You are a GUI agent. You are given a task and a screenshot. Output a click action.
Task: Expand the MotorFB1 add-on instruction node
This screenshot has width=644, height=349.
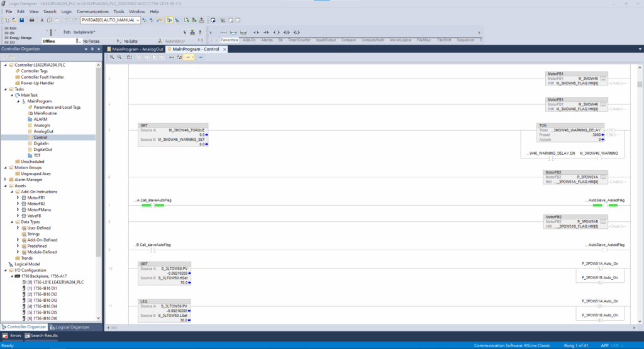coord(18,197)
